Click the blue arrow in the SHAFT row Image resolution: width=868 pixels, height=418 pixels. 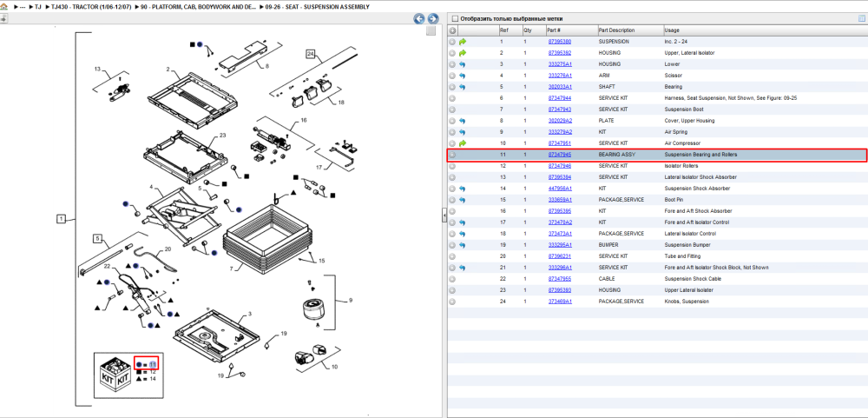pyautogui.click(x=463, y=87)
